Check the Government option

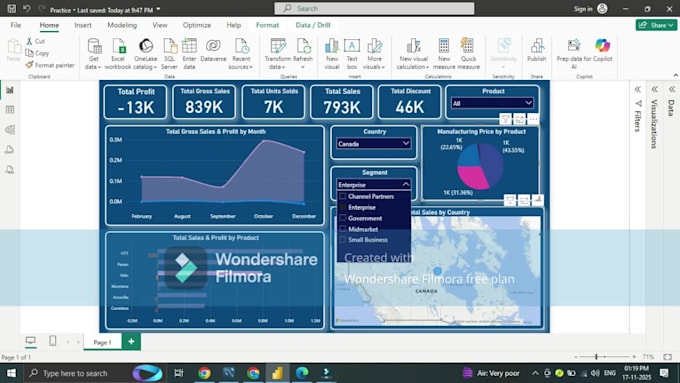[x=343, y=218]
